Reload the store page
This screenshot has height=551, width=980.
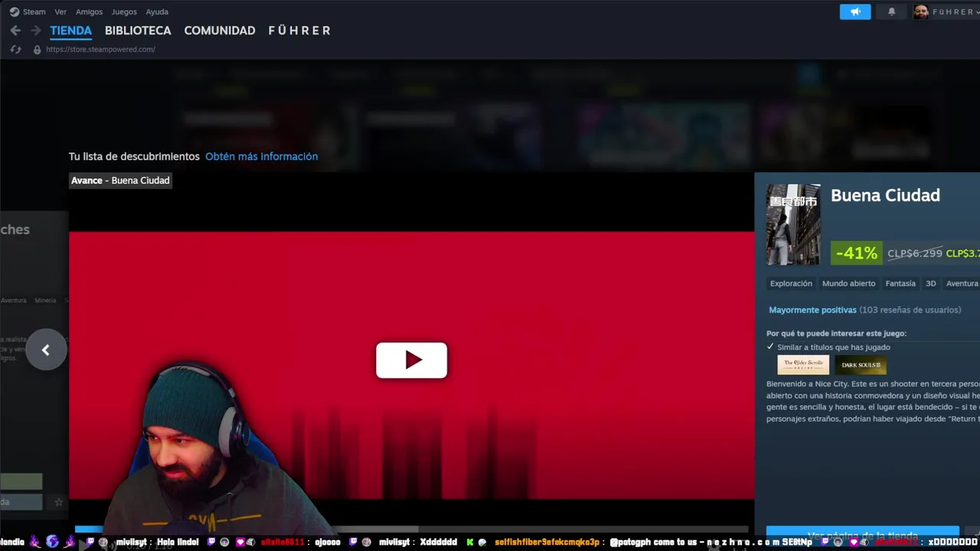[x=15, y=49]
